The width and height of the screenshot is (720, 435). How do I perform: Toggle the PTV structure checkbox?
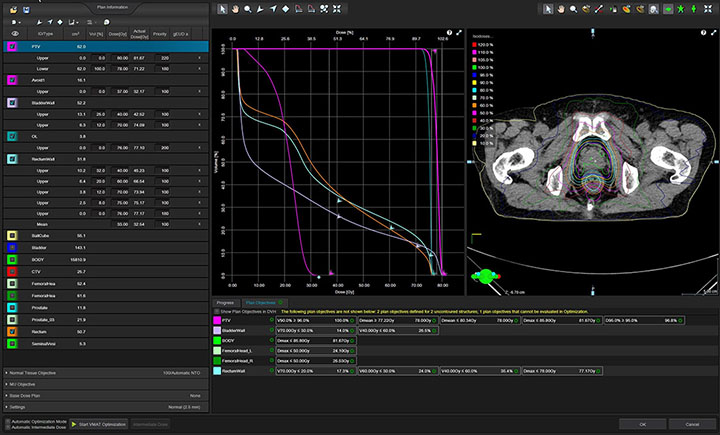tap(12, 47)
